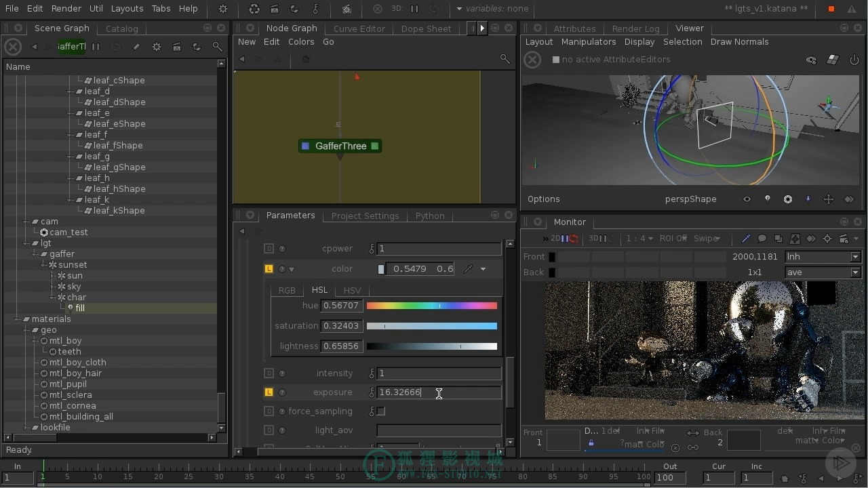Screen dimensions: 868x488
Task: Toggle the eye visibility icon below the viewer
Action: [747, 199]
